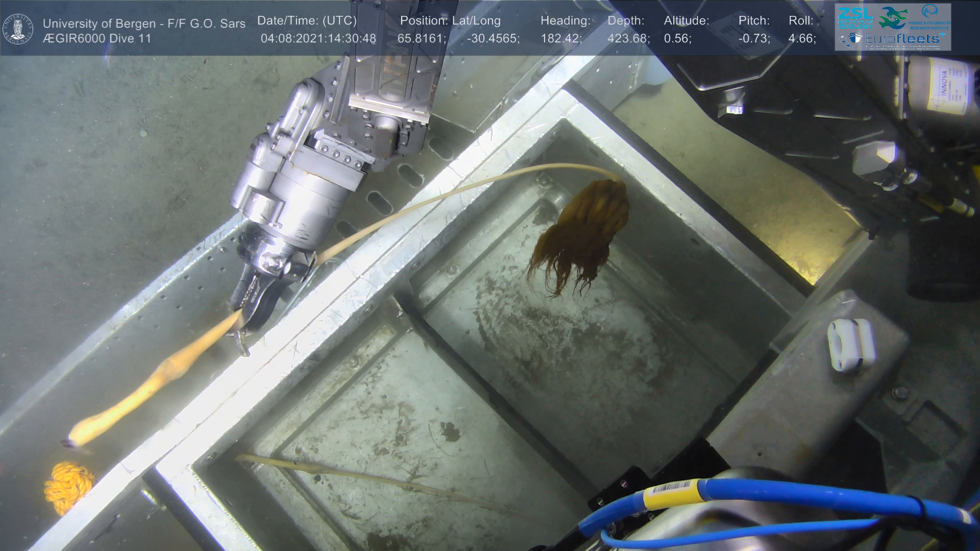Select the timestamp value 04:08:2021:14:30:48
Image resolution: width=980 pixels, height=551 pixels.
point(318,38)
